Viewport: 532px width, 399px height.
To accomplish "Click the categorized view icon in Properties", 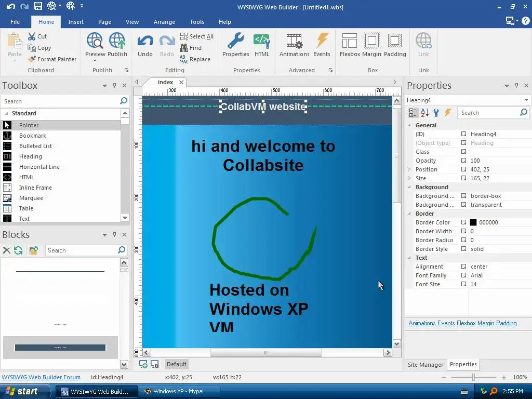I will 413,113.
